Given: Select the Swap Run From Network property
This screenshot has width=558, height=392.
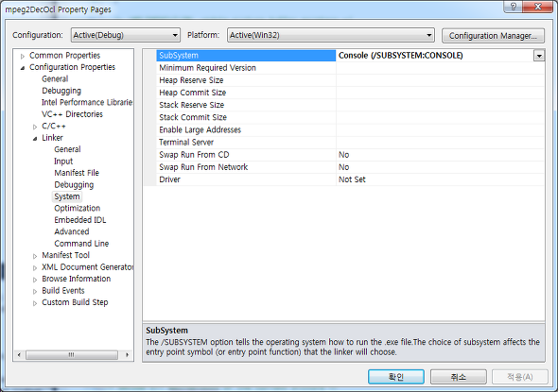Looking at the screenshot, I should point(246,167).
